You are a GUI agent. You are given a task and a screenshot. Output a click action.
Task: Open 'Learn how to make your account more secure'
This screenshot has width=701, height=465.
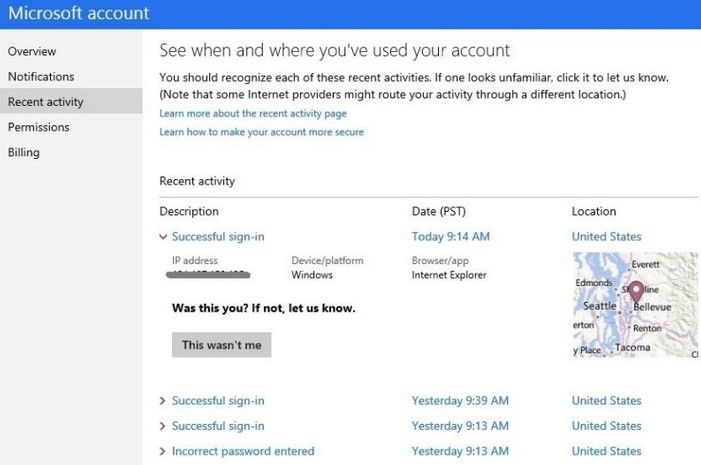[262, 132]
